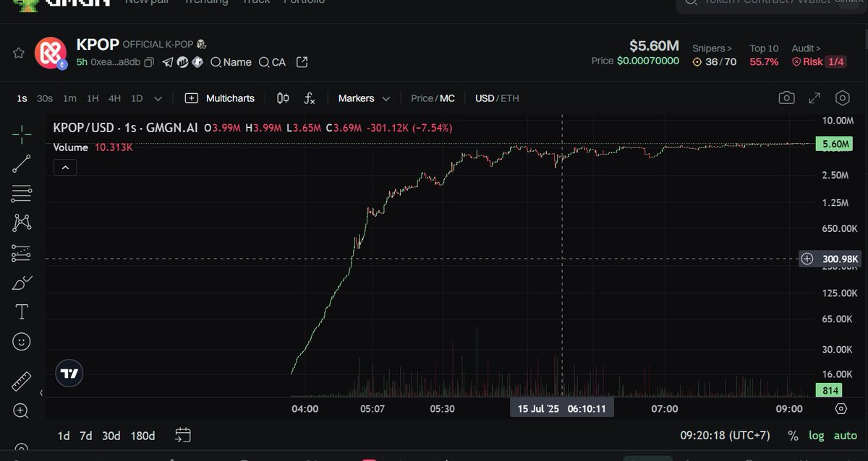
Task: Open chart settings hexagon icon
Action: click(842, 98)
